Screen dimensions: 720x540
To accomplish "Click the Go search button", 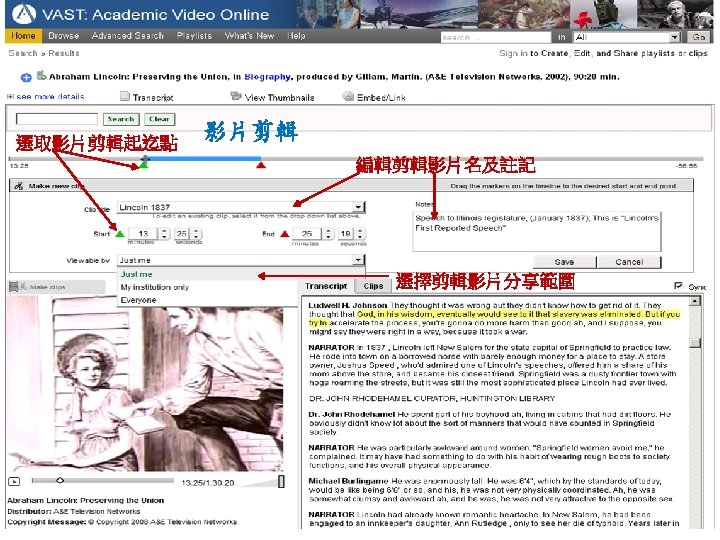I will click(699, 37).
